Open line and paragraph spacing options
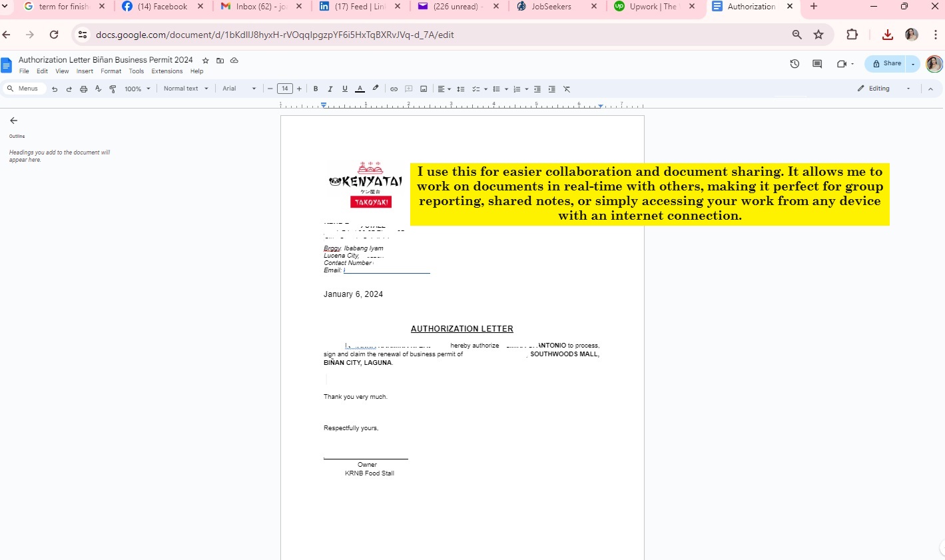945x560 pixels. point(460,89)
